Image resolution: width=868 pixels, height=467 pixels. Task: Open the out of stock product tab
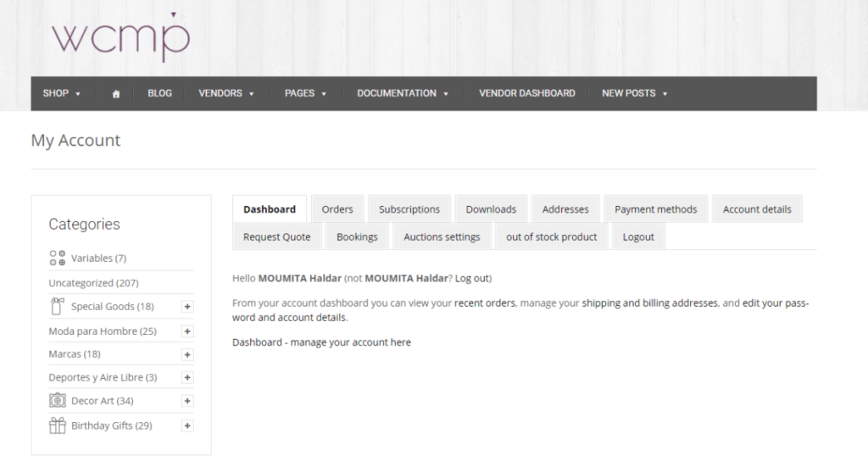(x=551, y=236)
